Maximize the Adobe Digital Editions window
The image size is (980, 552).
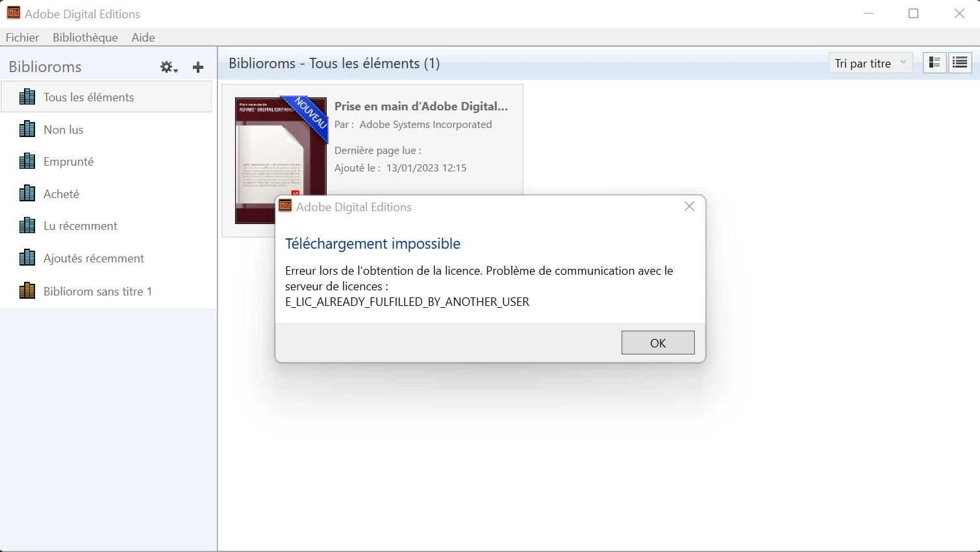913,14
